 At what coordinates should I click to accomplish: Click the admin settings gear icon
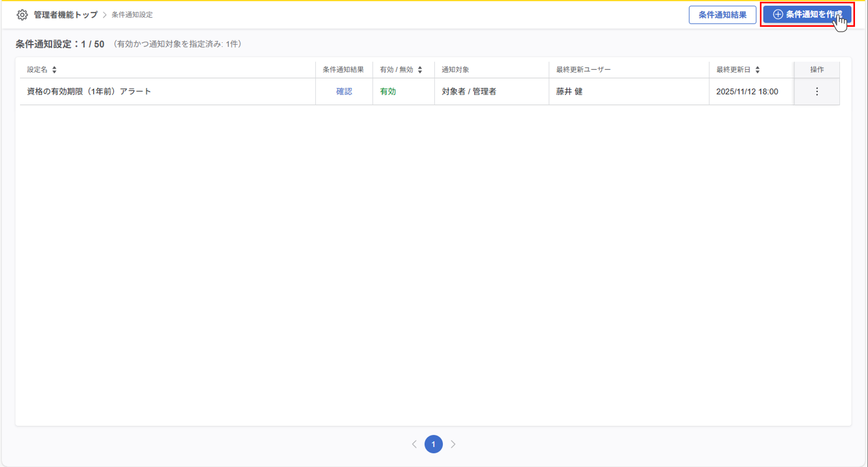pos(22,15)
